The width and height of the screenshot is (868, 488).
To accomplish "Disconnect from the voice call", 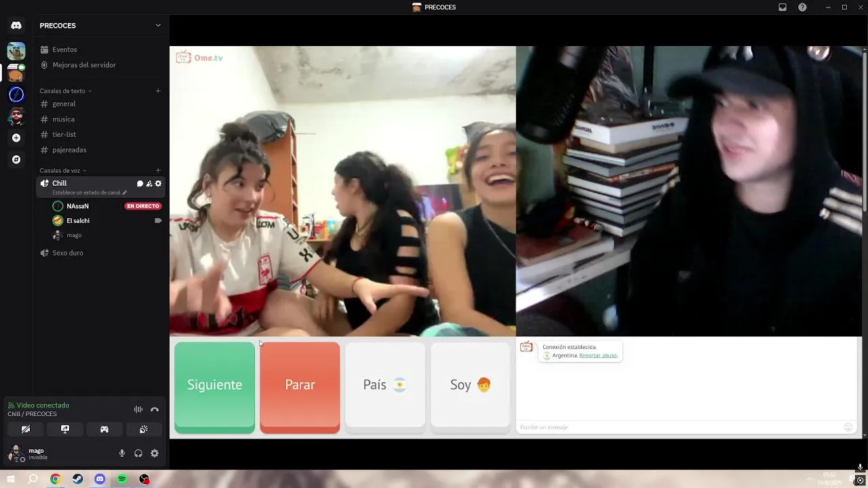I will [155, 409].
